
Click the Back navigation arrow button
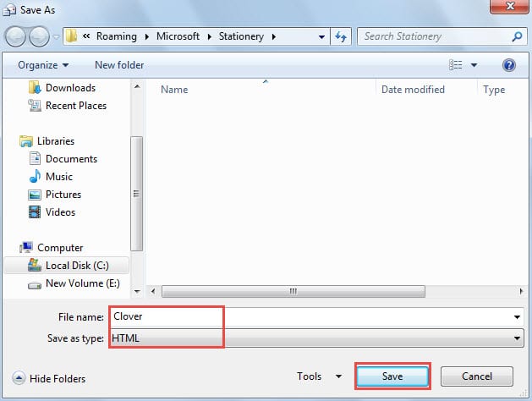[16, 37]
